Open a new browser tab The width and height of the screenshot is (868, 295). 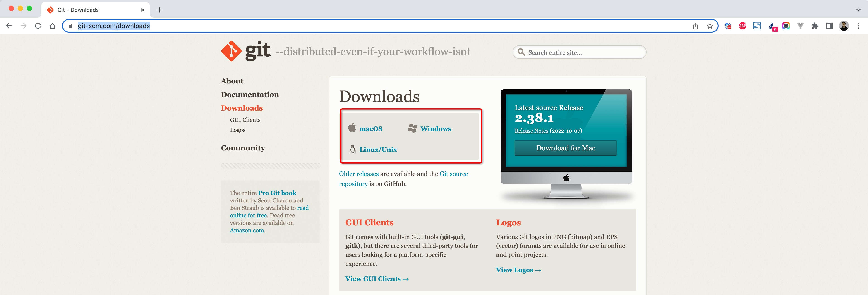(160, 10)
